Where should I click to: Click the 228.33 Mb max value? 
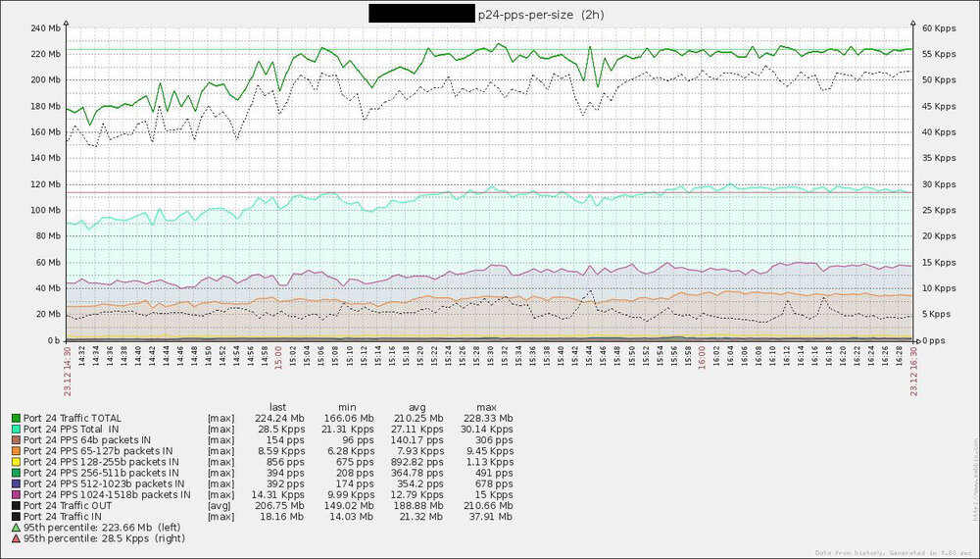click(x=488, y=419)
